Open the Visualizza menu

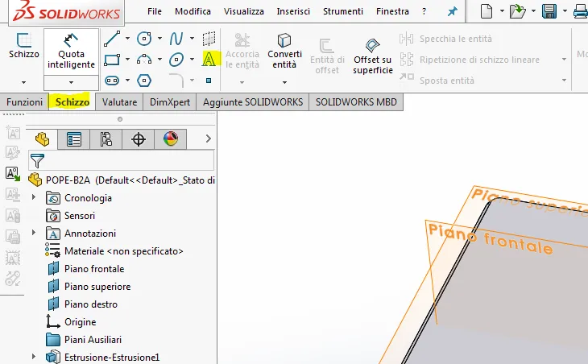(x=244, y=11)
